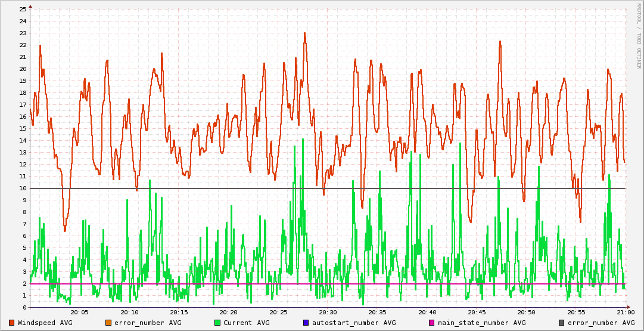
Task: Click the y-axis value label 0
Action: coord(24,307)
